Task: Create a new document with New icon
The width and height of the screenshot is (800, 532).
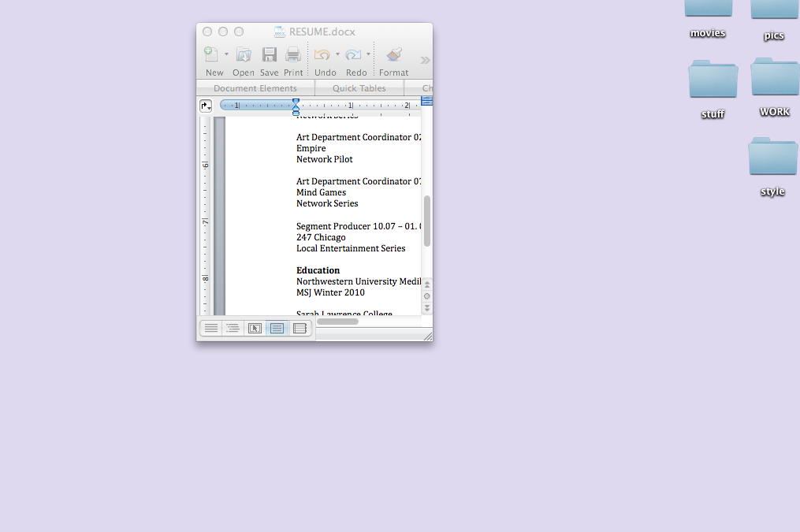Action: point(210,54)
